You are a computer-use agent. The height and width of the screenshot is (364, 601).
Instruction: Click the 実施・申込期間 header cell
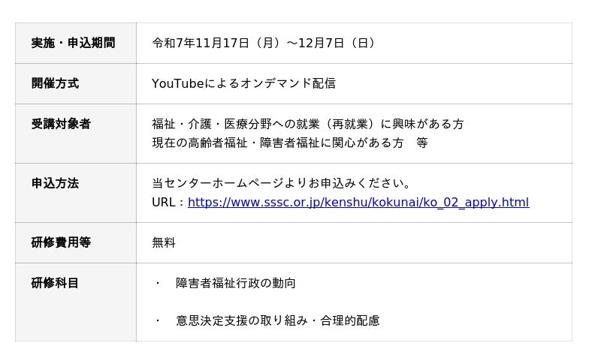[73, 44]
